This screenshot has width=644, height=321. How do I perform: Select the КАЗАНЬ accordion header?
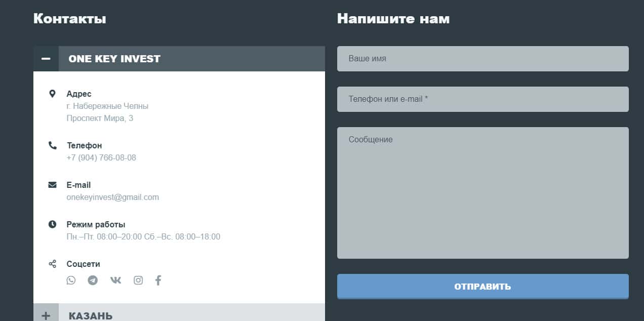point(179,312)
